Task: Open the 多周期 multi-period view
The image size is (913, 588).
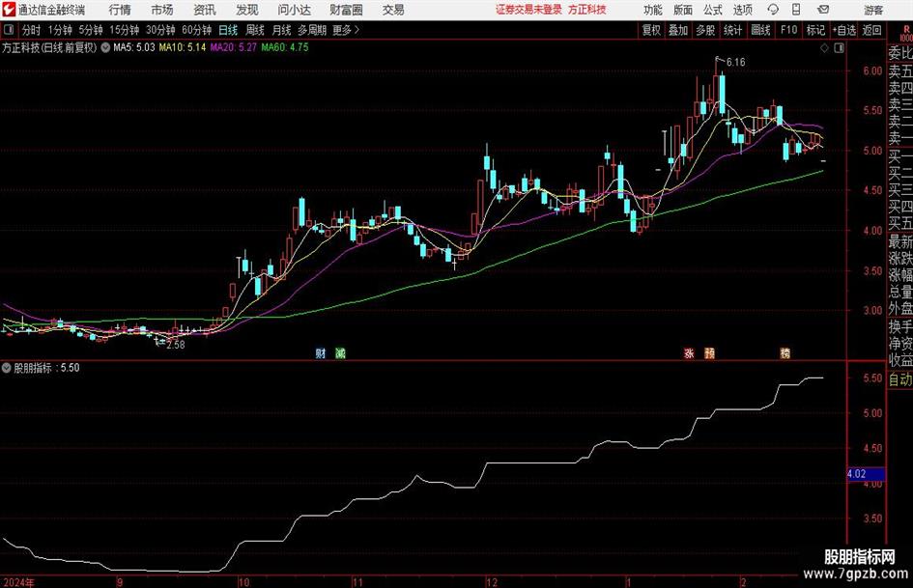Action: pos(312,30)
